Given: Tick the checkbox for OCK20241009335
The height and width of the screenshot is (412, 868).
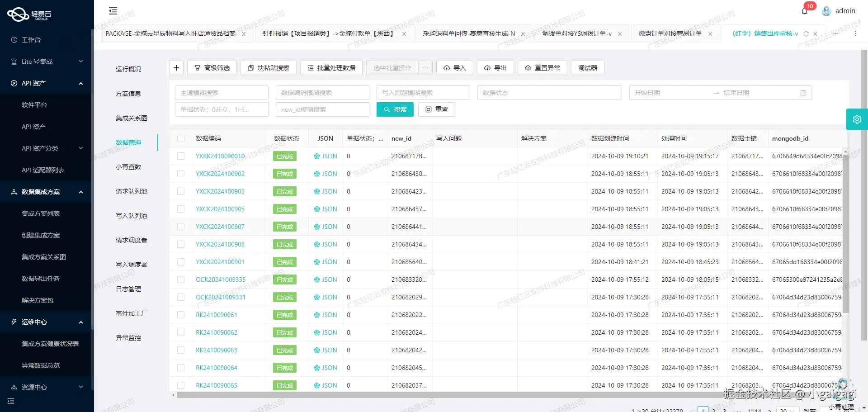Looking at the screenshot, I should [181, 279].
